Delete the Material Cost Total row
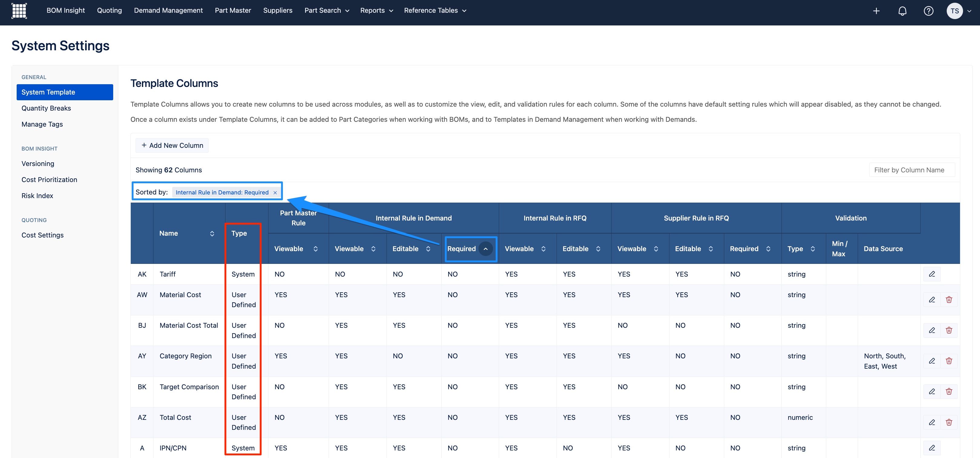 949,330
